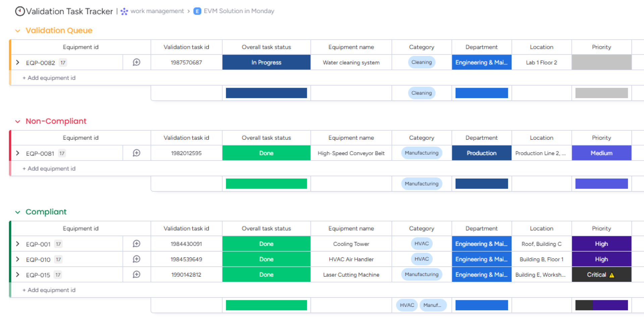This screenshot has height=328, width=644.
Task: Click HVAC tag on HVAC Air Handler row
Action: (x=422, y=259)
